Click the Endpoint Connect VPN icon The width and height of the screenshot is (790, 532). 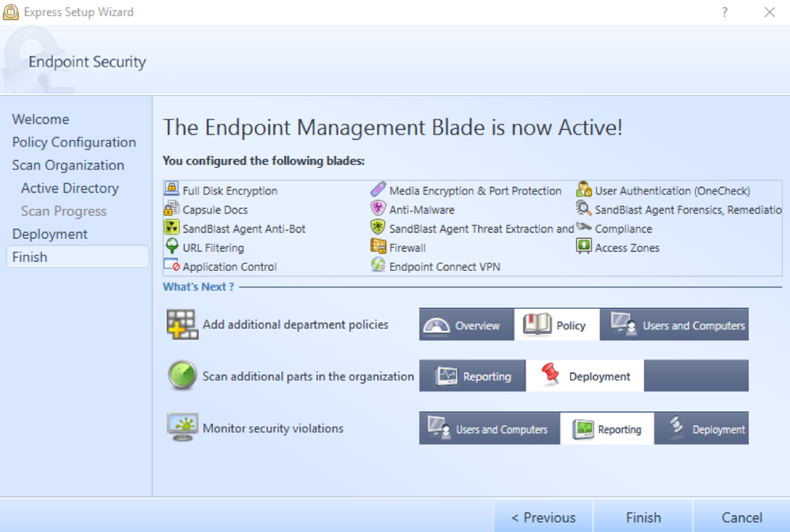point(378,265)
